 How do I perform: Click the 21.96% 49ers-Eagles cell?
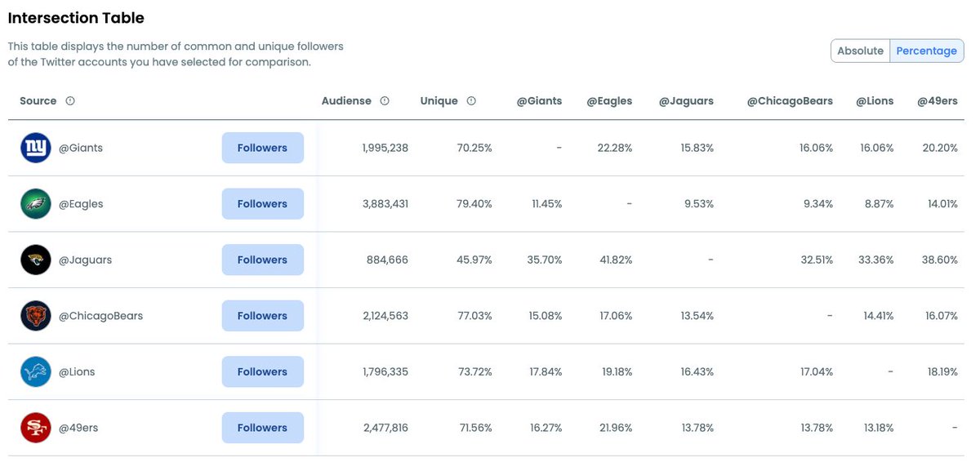615,428
